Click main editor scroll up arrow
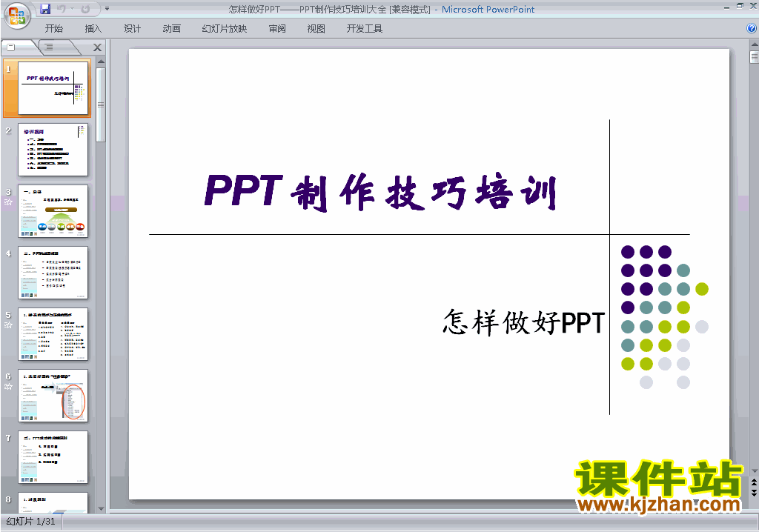The image size is (759, 532). pyautogui.click(x=754, y=44)
